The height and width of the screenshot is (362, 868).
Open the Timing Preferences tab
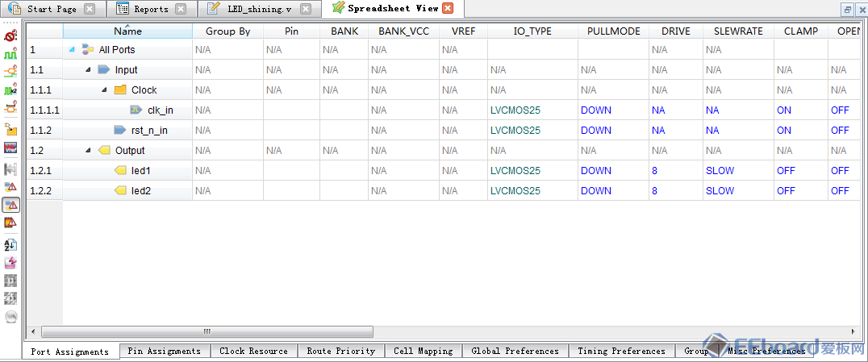(621, 351)
